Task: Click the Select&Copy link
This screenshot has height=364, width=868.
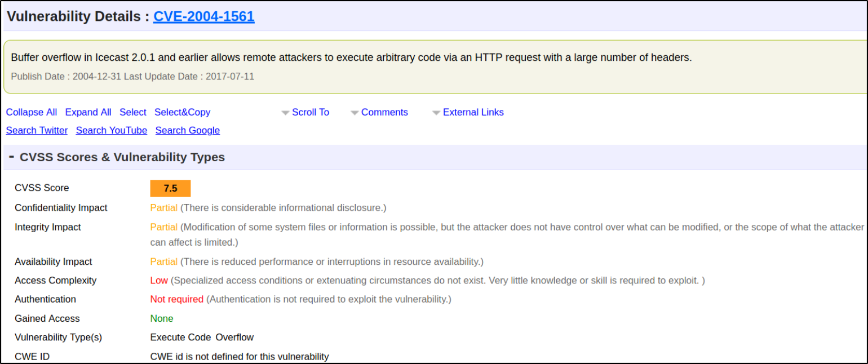Action: [x=183, y=112]
